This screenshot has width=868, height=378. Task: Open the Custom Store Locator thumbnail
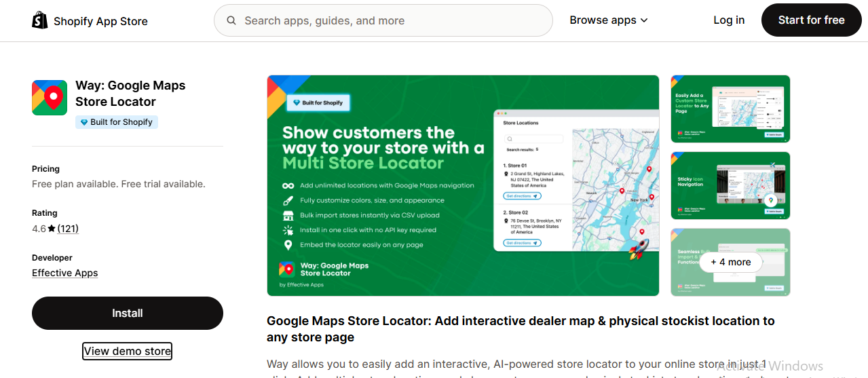point(730,109)
